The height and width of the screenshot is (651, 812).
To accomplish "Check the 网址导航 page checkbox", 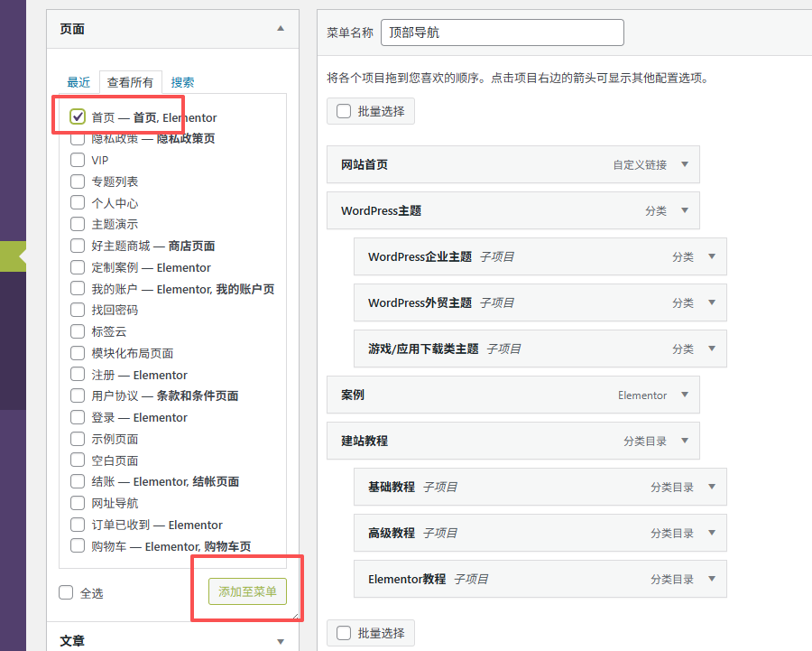I will pos(78,503).
